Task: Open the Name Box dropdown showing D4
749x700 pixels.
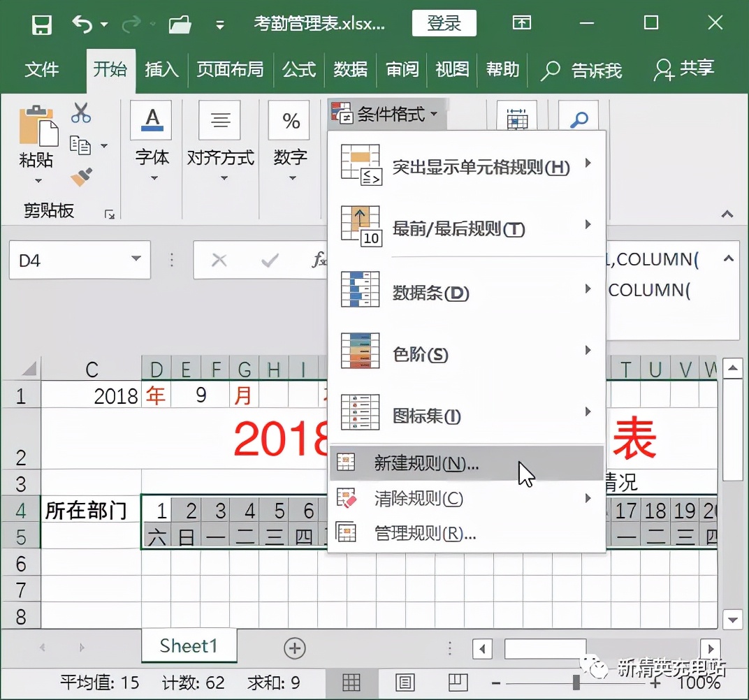Action: pyautogui.click(x=136, y=259)
